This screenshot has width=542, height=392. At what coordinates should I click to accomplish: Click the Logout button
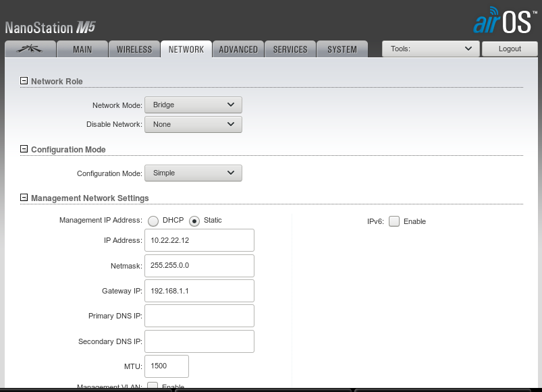tap(510, 49)
